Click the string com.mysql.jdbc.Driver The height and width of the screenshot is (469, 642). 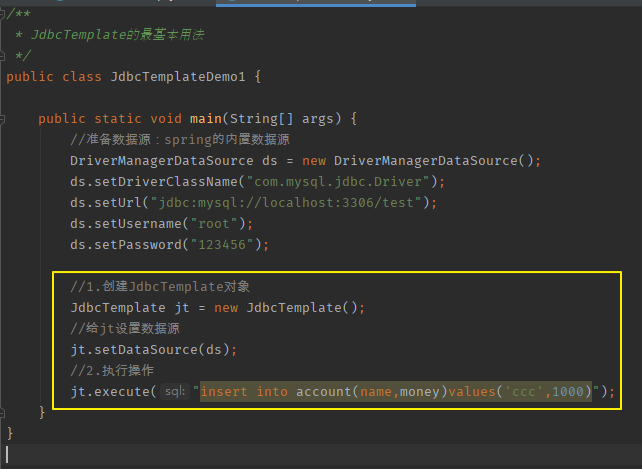[338, 182]
